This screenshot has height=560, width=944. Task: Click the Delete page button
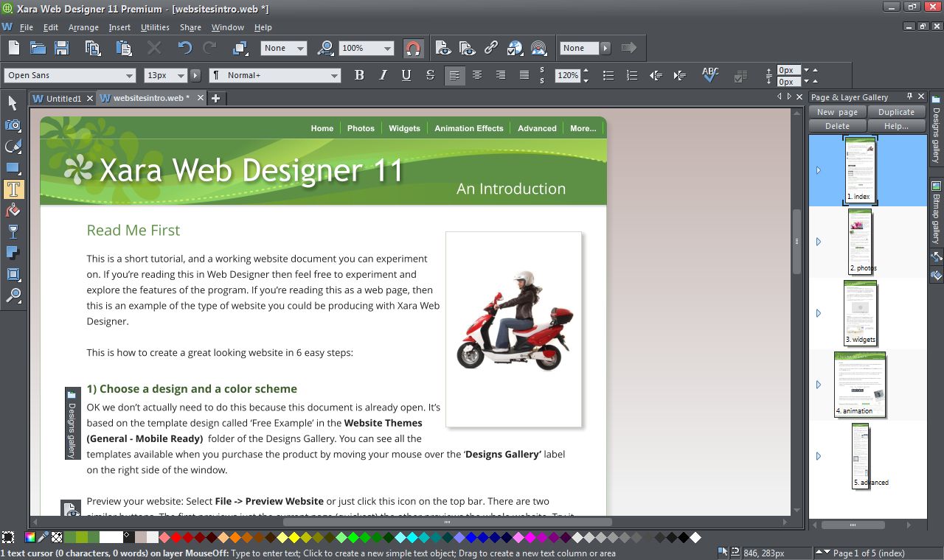(837, 126)
